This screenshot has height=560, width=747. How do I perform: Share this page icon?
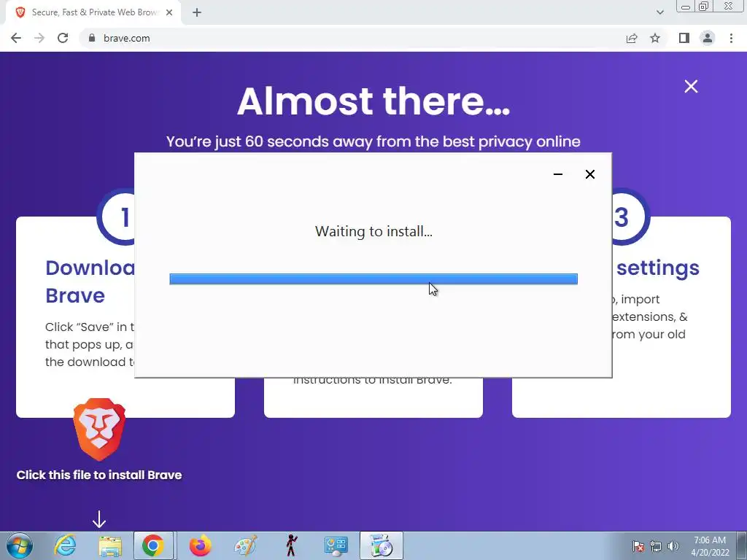click(632, 38)
